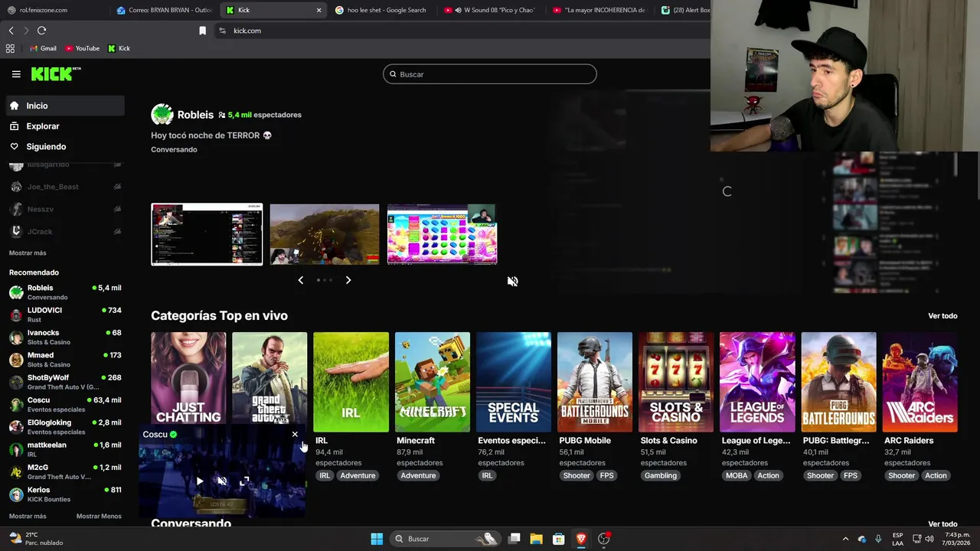Open the Gmail bookmark

click(43, 48)
